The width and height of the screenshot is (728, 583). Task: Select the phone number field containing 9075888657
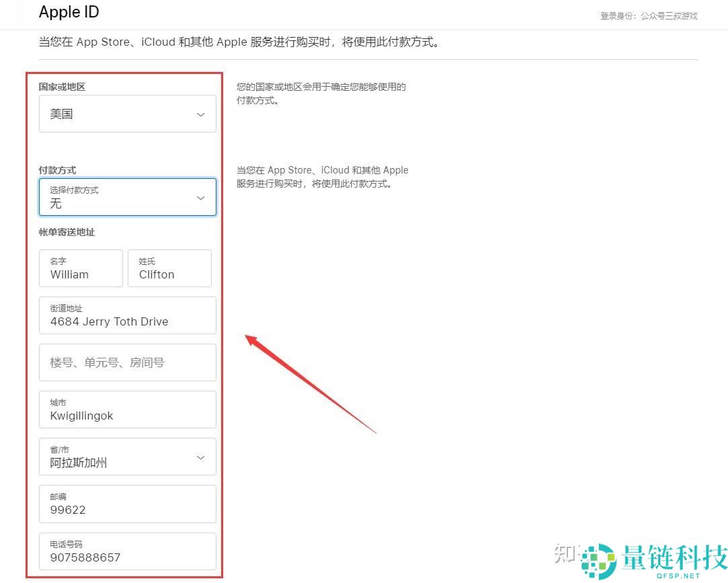(x=128, y=551)
